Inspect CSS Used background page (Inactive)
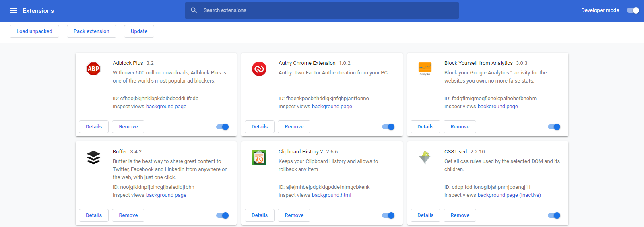 click(509, 195)
